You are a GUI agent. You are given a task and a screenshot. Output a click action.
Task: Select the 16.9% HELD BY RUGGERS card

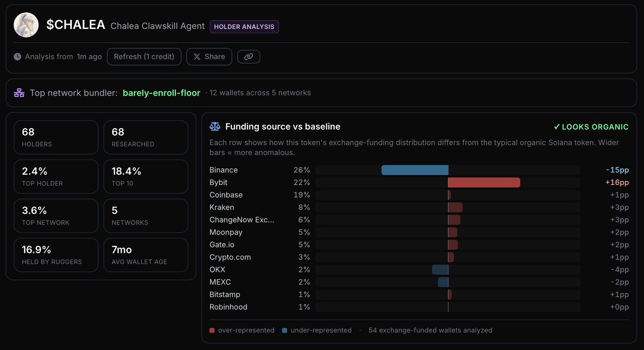(x=56, y=255)
